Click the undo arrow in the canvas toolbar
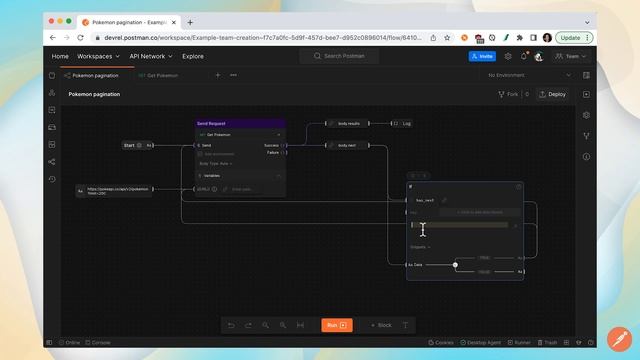Image resolution: width=640 pixels, height=360 pixels. (231, 325)
